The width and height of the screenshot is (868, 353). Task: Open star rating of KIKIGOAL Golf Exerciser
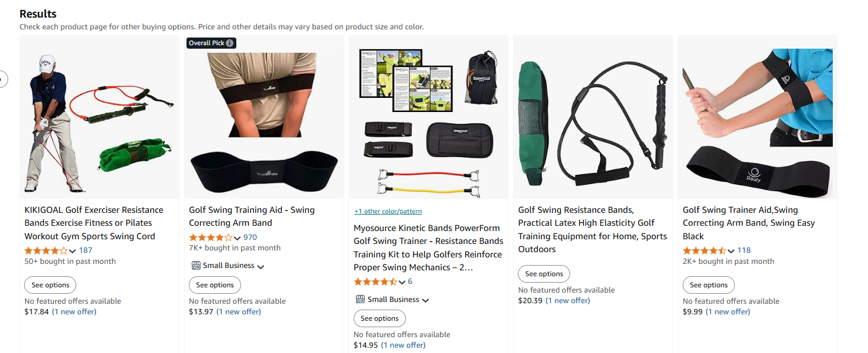[x=46, y=250]
